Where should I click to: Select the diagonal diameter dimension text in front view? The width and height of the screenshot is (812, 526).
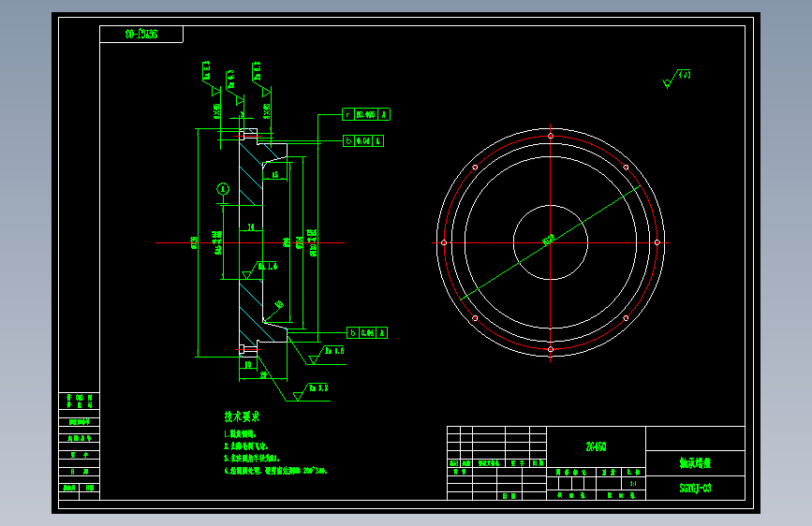click(x=549, y=240)
